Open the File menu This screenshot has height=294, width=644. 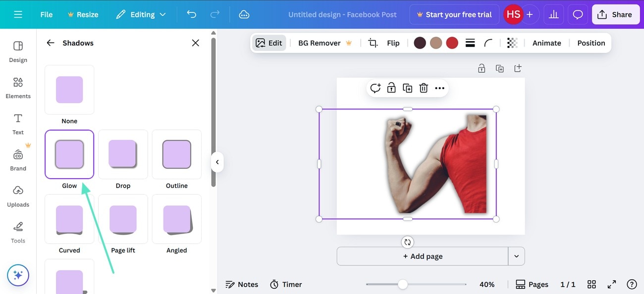(46, 14)
